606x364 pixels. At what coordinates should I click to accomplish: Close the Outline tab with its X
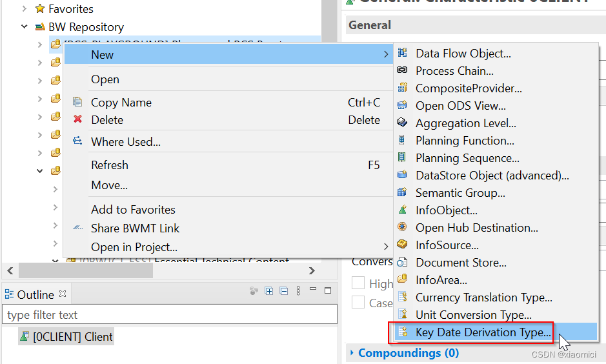tap(63, 294)
